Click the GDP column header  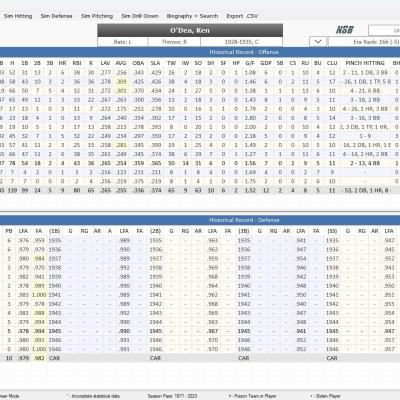pyautogui.click(x=266, y=63)
